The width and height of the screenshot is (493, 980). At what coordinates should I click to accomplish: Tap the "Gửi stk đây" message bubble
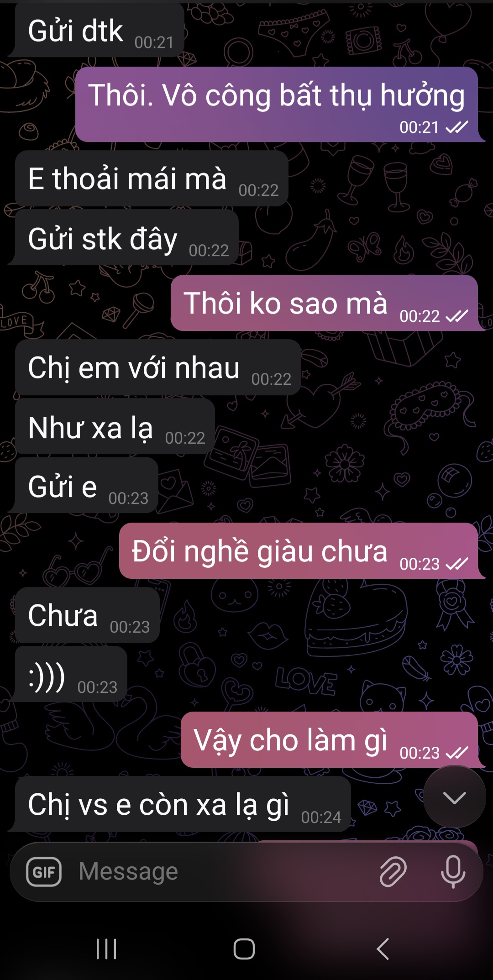tap(127, 238)
